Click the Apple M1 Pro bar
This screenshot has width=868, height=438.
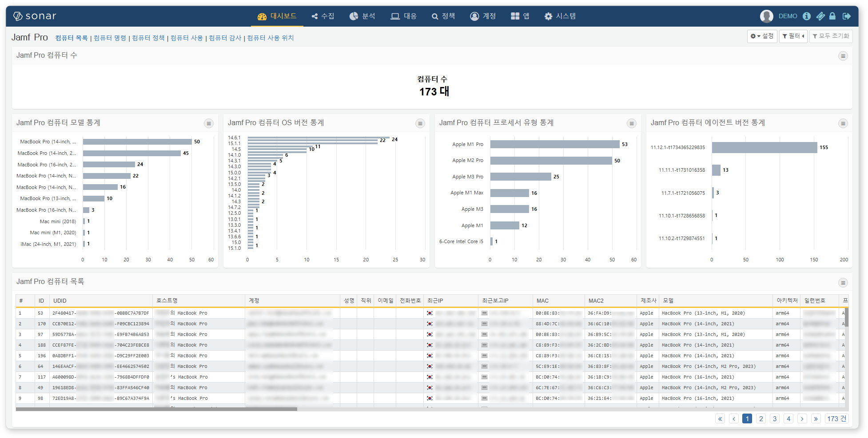click(555, 144)
